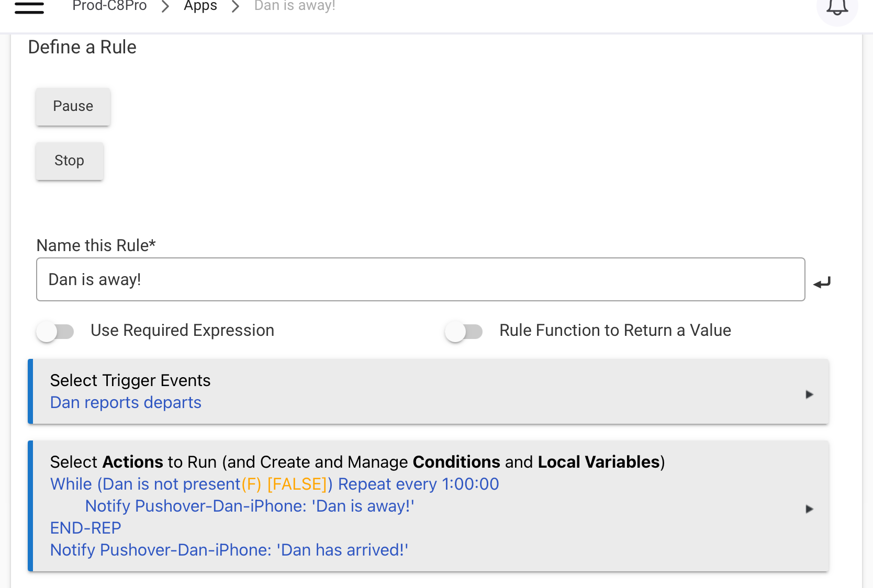This screenshot has height=588, width=873.
Task: Click the notifications bell icon
Action: pyautogui.click(x=836, y=7)
